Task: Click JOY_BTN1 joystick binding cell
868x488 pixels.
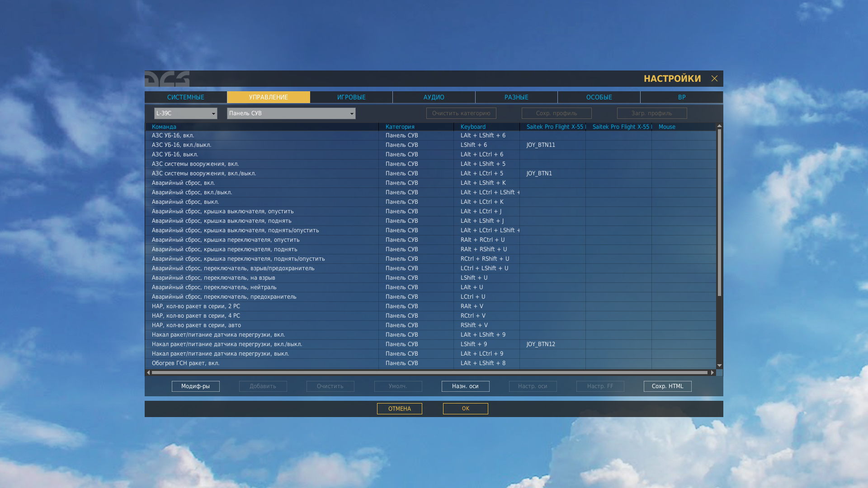Action: tap(552, 174)
